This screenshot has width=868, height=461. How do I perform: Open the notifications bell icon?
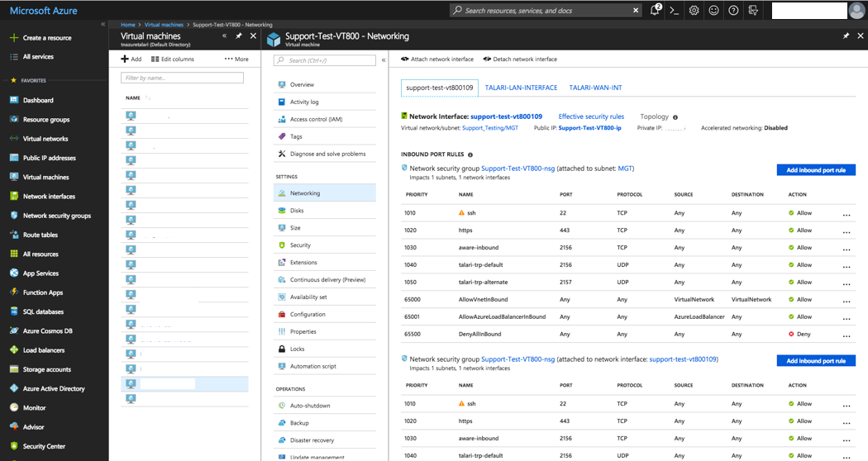(x=655, y=11)
